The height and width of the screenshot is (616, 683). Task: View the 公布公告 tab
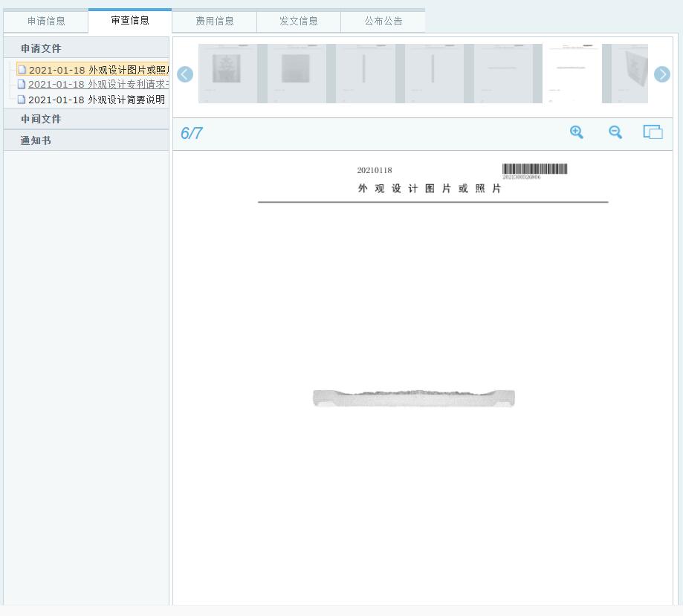pyautogui.click(x=383, y=21)
